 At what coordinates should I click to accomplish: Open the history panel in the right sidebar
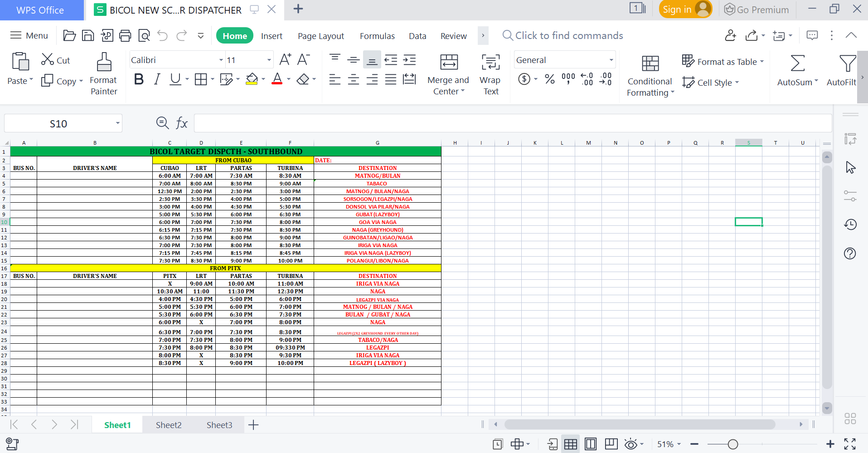(850, 224)
